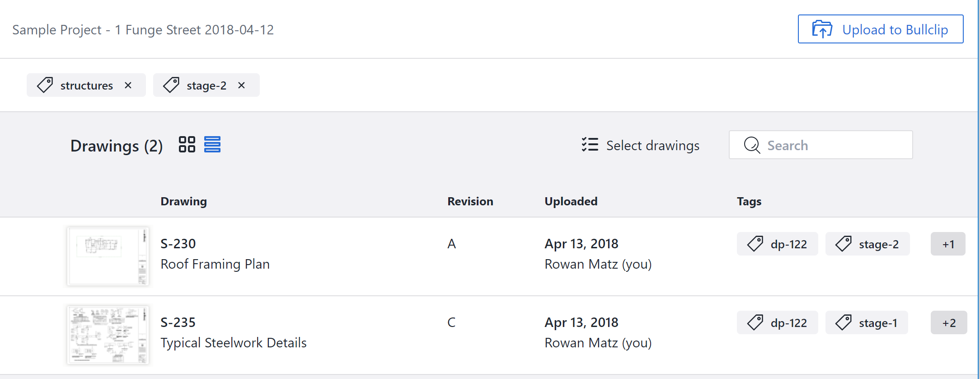Switch to grid view of drawings

click(x=187, y=145)
